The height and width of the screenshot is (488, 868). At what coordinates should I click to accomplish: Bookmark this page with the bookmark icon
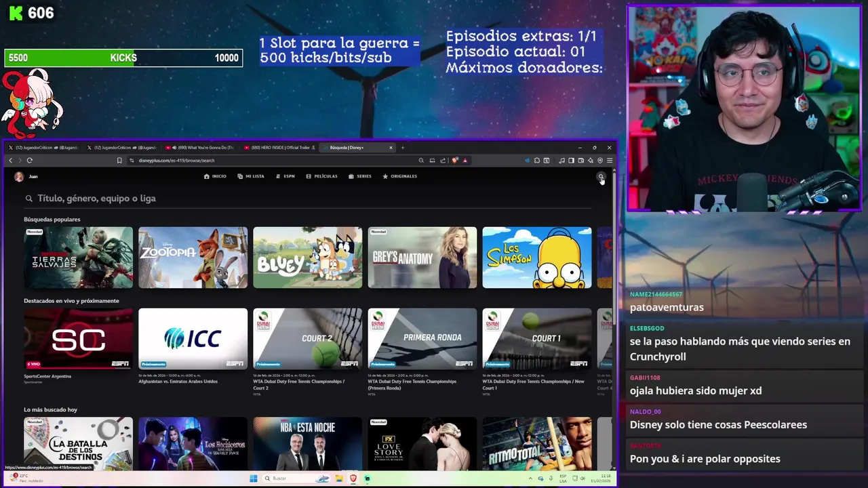119,161
